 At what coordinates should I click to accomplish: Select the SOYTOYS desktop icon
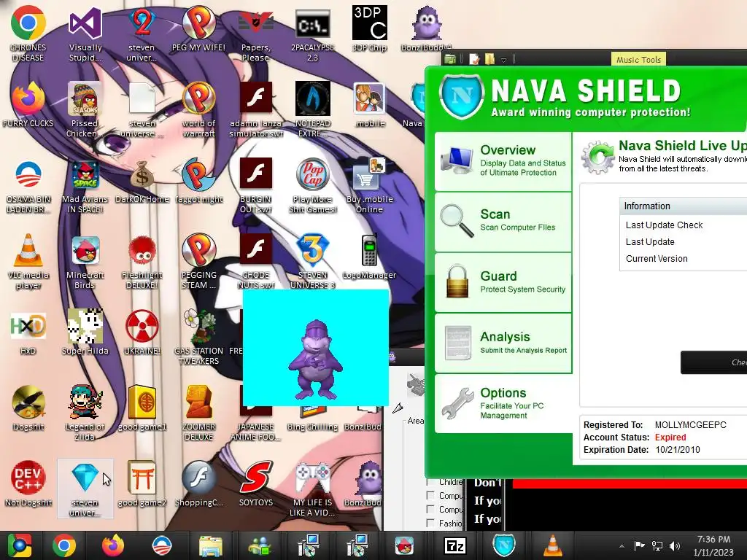[x=256, y=483]
